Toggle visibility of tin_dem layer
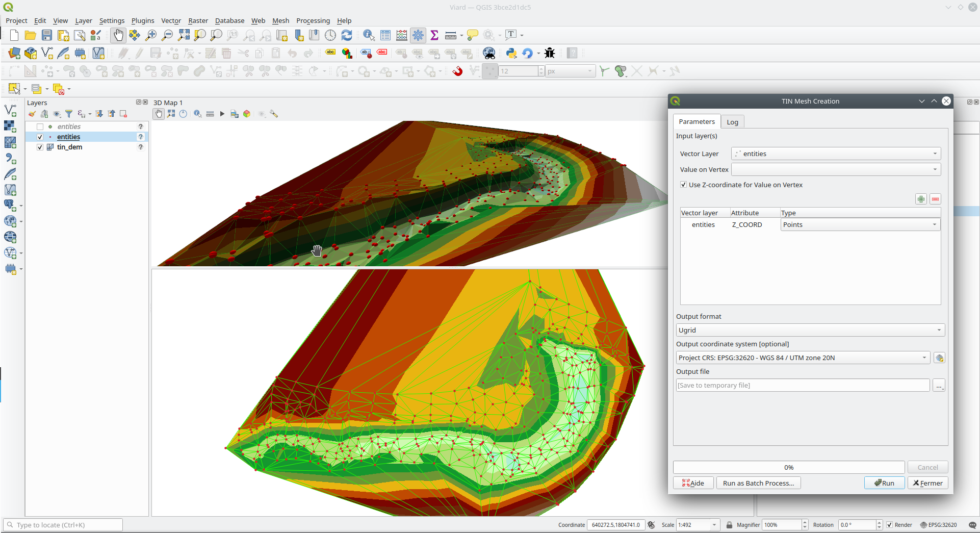 40,147
